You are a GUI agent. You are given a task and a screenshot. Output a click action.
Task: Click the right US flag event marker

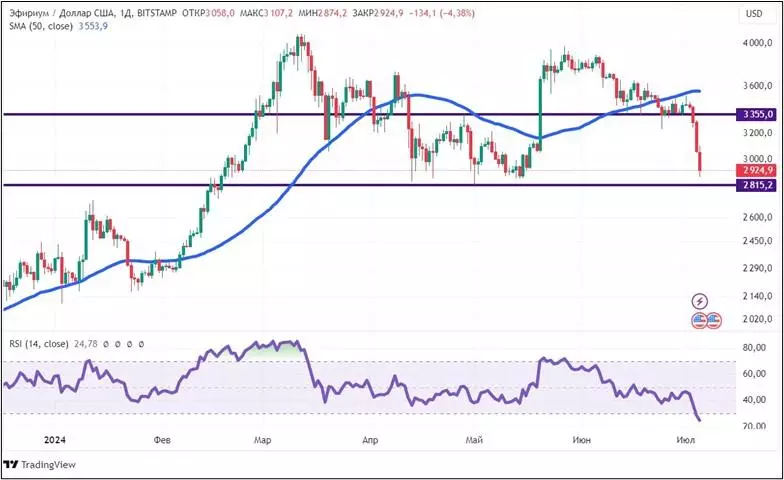713,321
